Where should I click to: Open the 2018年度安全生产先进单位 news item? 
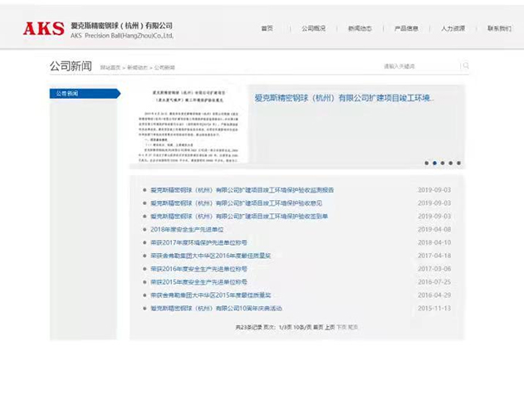[x=187, y=229]
